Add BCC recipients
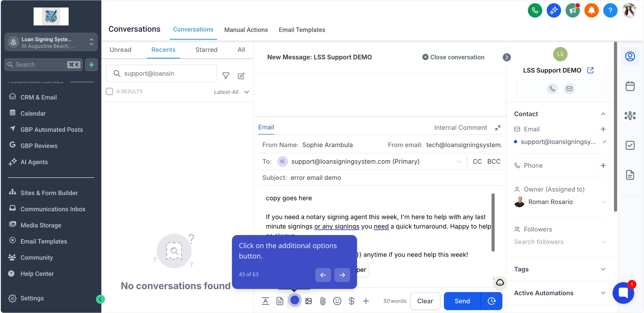Viewport: 644px width, 313px height. coord(494,162)
